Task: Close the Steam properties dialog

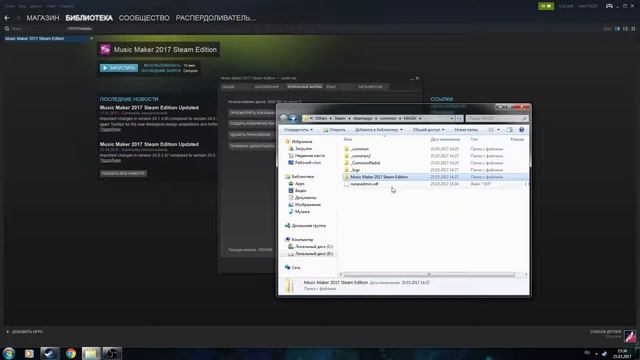Action: (x=417, y=78)
